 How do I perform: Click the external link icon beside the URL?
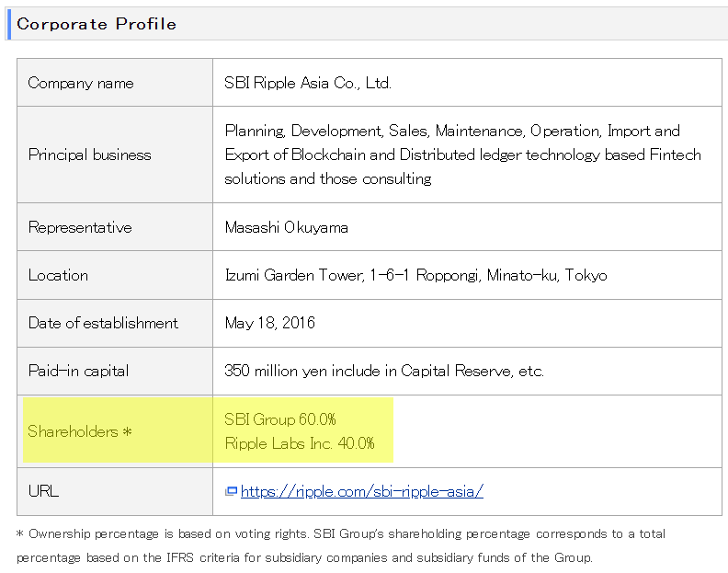click(x=231, y=491)
